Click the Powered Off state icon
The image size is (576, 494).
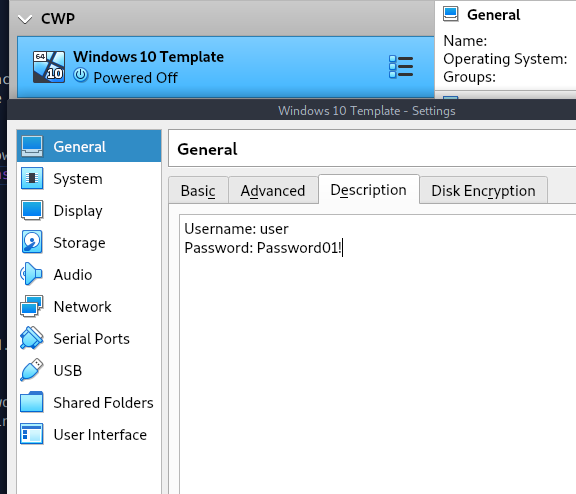click(x=80, y=75)
